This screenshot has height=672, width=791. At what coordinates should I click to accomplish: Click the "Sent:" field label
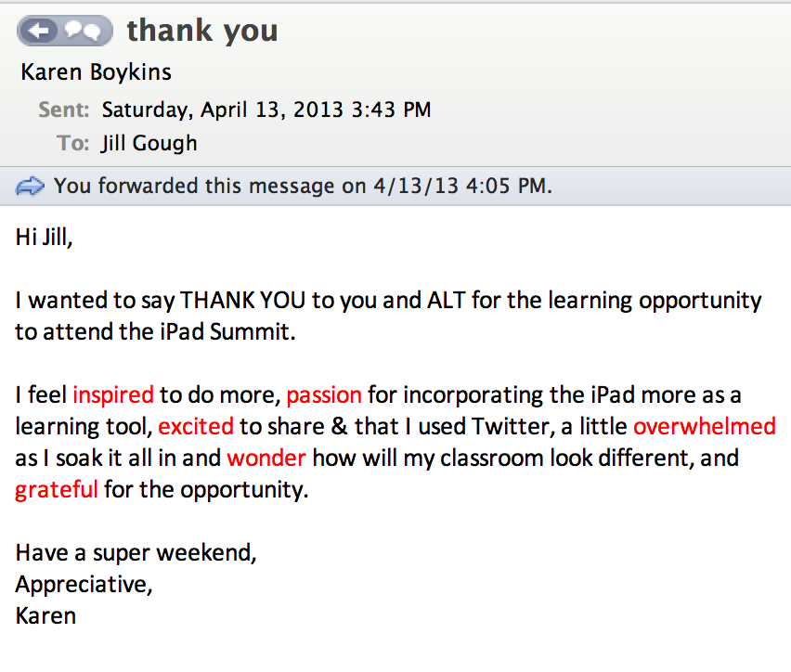click(64, 110)
